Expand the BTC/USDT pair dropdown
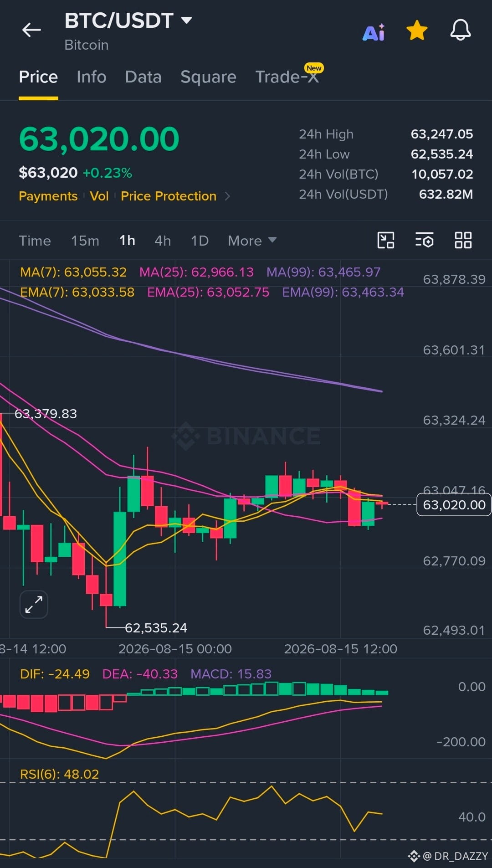This screenshot has width=492, height=868. pos(186,20)
